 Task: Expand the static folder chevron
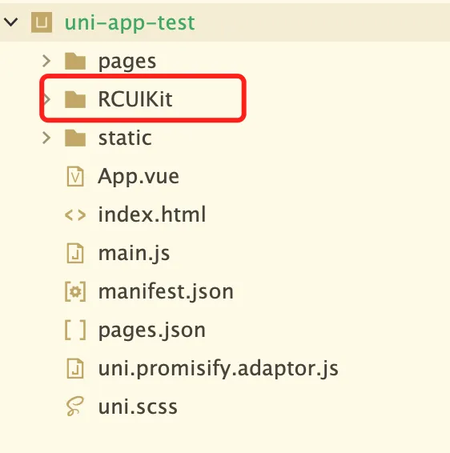coord(47,138)
